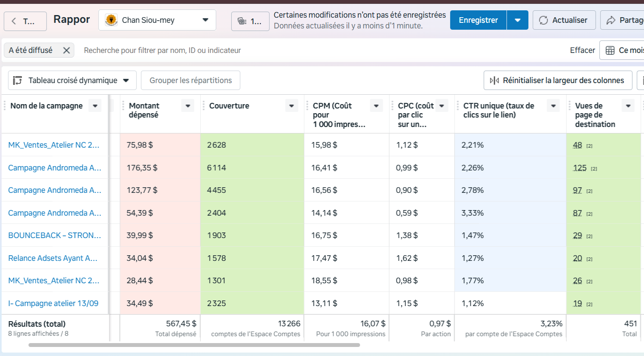This screenshot has width=644, height=356.
Task: Open the Nom de la campagne column menu
Action: (x=95, y=106)
